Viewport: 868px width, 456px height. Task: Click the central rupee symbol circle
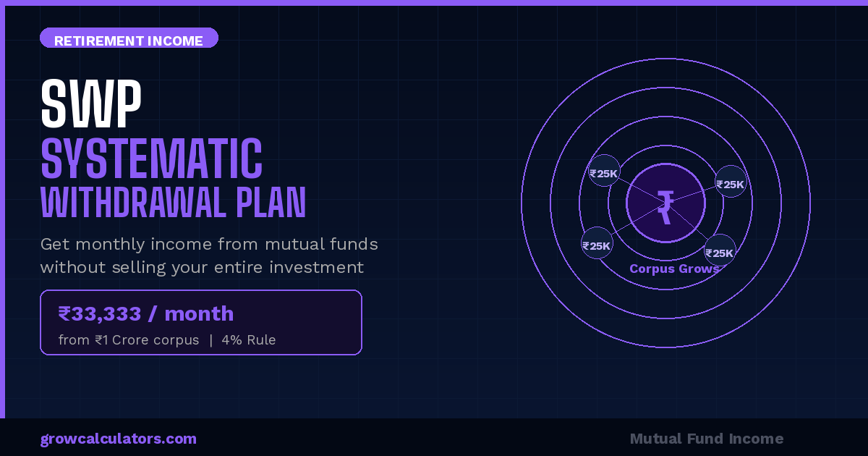665,203
